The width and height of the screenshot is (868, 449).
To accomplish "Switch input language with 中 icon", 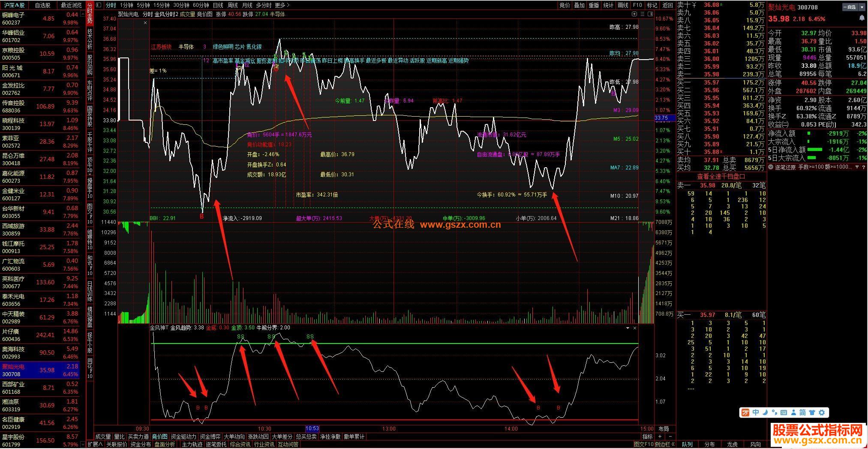I will [755, 413].
